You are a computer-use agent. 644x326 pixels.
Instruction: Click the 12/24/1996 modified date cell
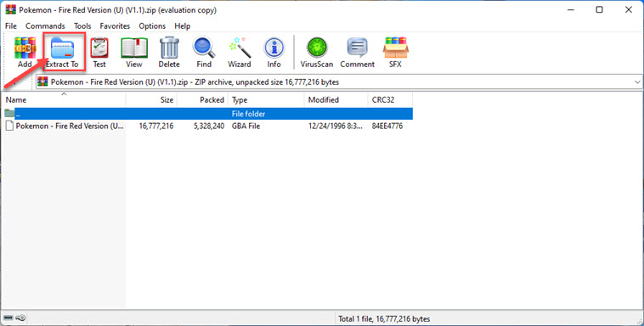[336, 126]
